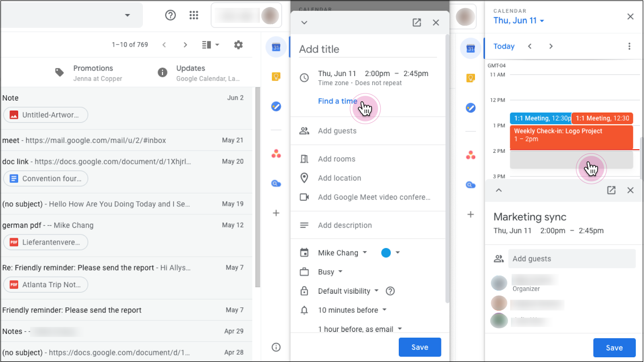Open the Thu, Jun 11 date dropdown
The image size is (644, 362).
pyautogui.click(x=519, y=21)
